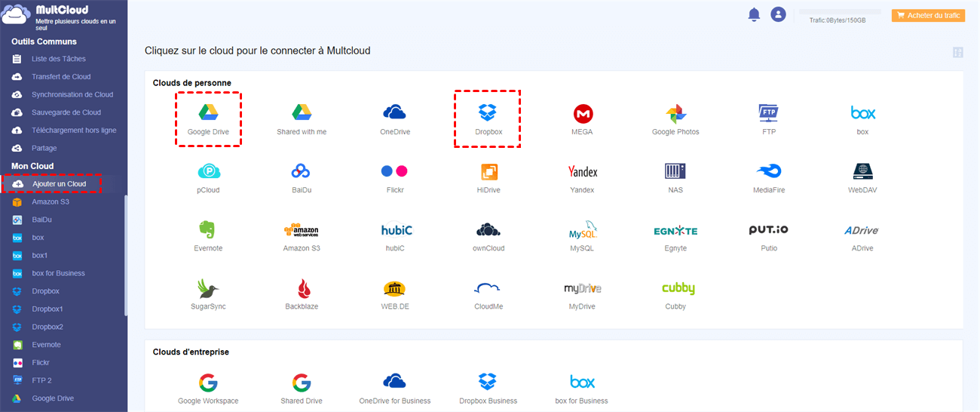Select the hubiC cloud

397,230
